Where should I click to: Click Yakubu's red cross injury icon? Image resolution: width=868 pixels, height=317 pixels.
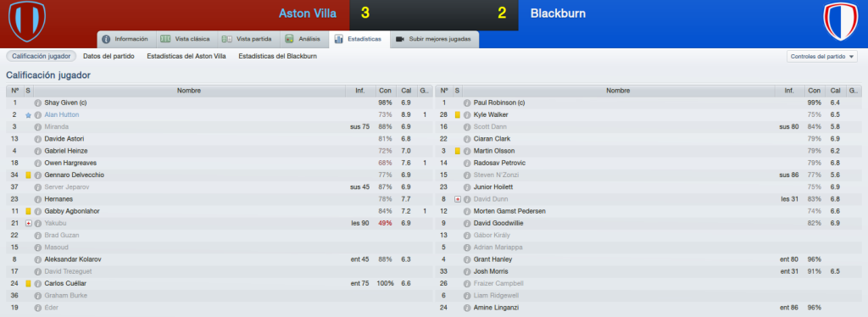[x=28, y=224]
